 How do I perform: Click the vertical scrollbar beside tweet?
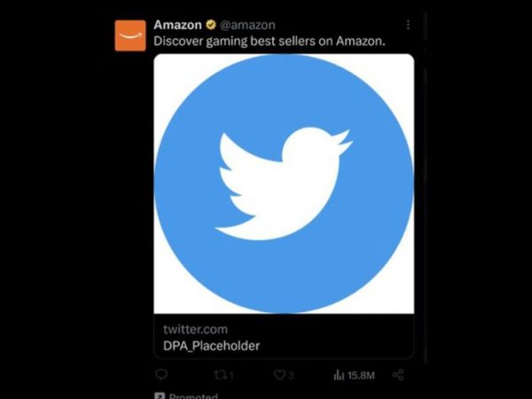click(425, 187)
